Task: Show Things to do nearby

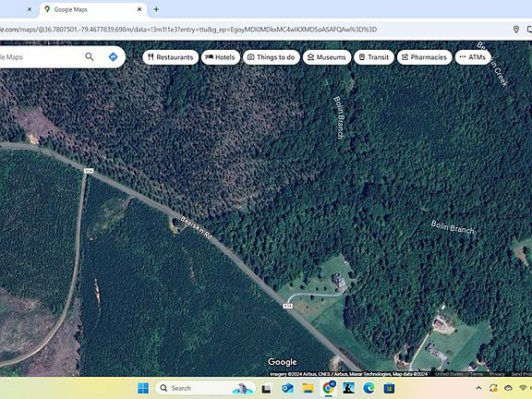Action: point(272,57)
